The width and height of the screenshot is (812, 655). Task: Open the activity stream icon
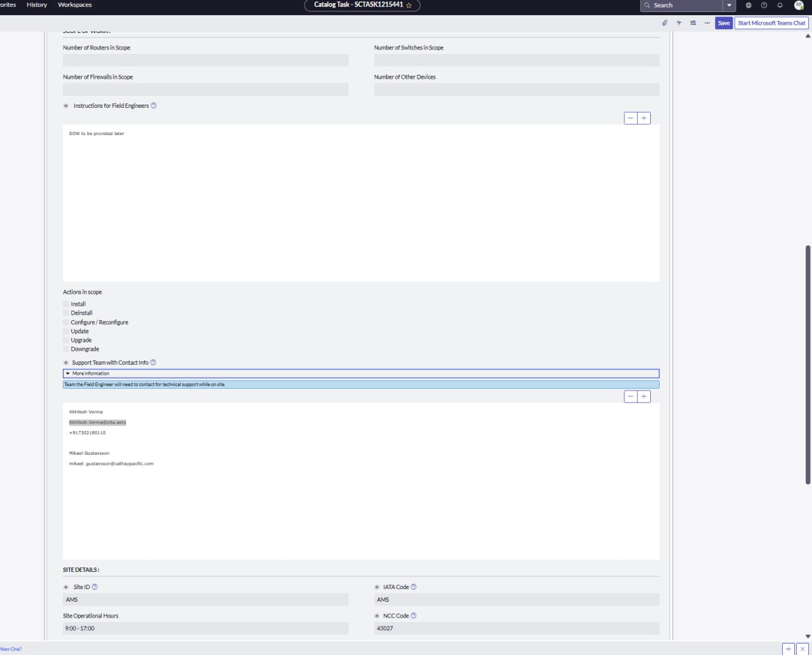coord(679,23)
